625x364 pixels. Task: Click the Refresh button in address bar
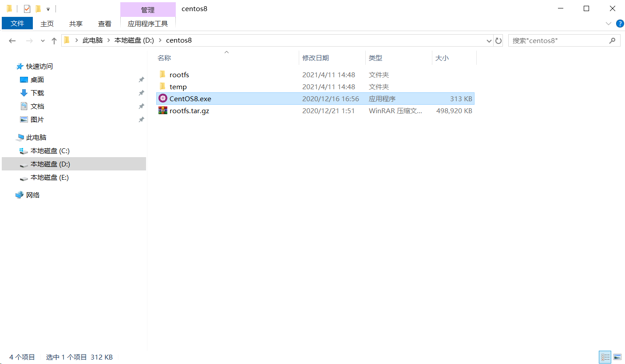pos(498,40)
